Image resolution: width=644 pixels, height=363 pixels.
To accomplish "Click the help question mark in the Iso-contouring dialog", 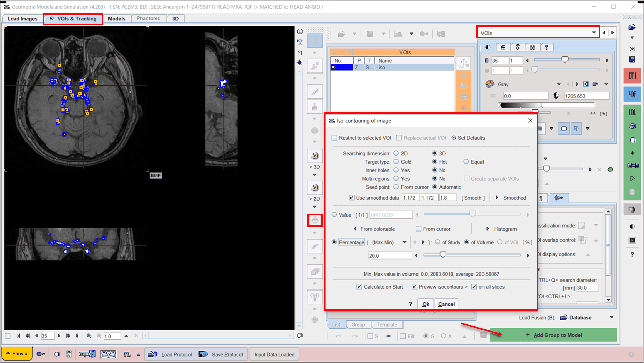I will point(411,304).
